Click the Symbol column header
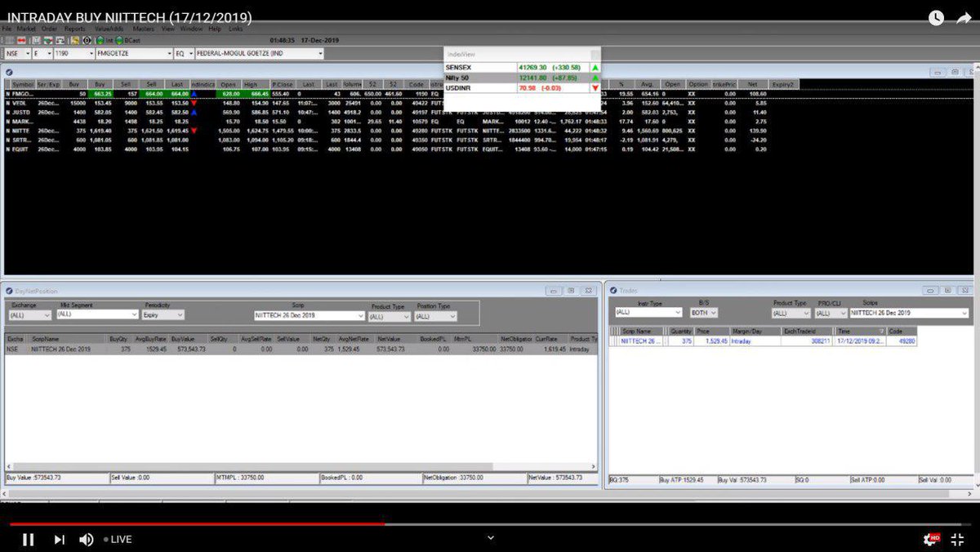The height and width of the screenshot is (552, 980). (23, 84)
